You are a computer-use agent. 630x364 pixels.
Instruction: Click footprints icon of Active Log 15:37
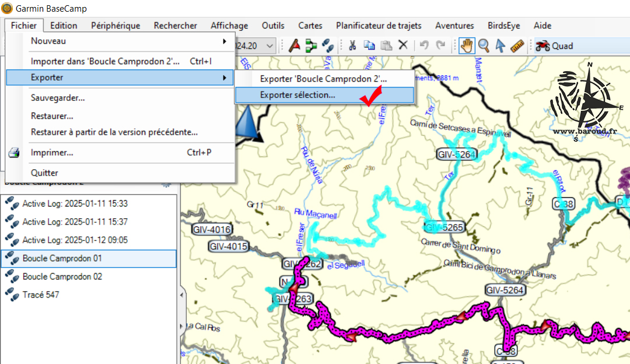pos(12,222)
